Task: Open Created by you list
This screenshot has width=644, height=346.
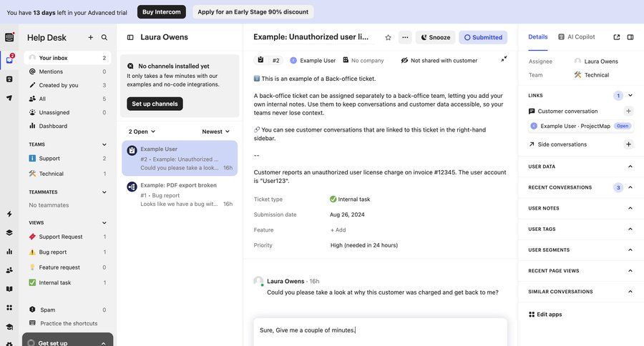Action: pyautogui.click(x=67, y=85)
